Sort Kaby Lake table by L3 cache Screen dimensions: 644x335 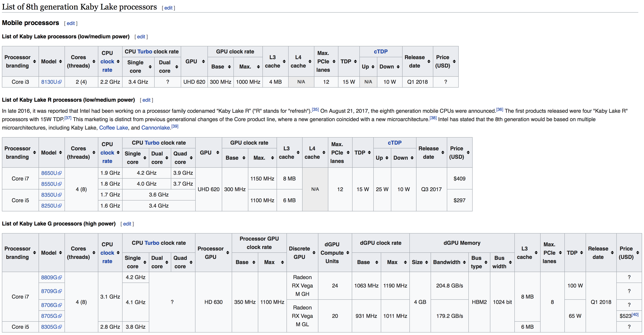click(284, 61)
